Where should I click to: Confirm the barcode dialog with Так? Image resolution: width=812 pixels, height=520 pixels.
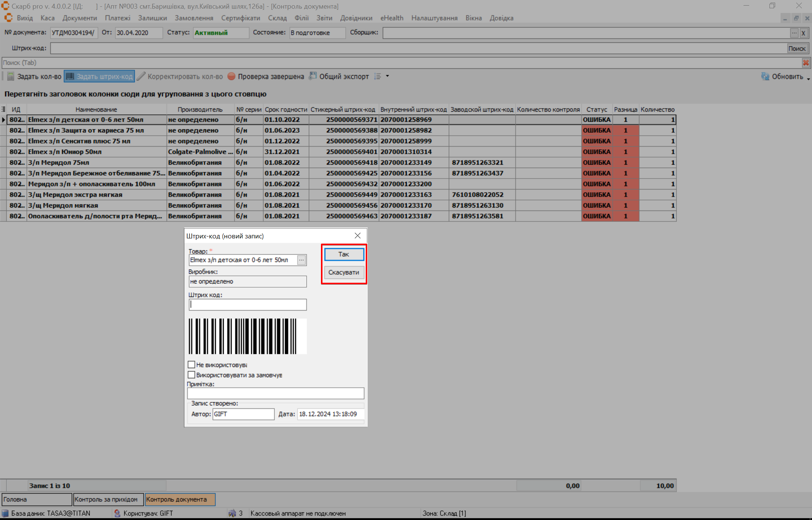(x=344, y=254)
